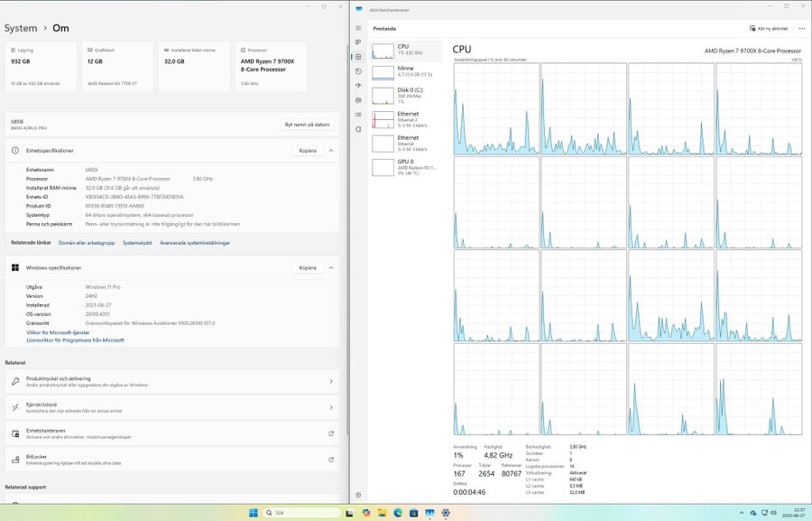The width and height of the screenshot is (812, 521).
Task: Open Licensvillkor för Programvara från Microsoft link
Action: (75, 340)
